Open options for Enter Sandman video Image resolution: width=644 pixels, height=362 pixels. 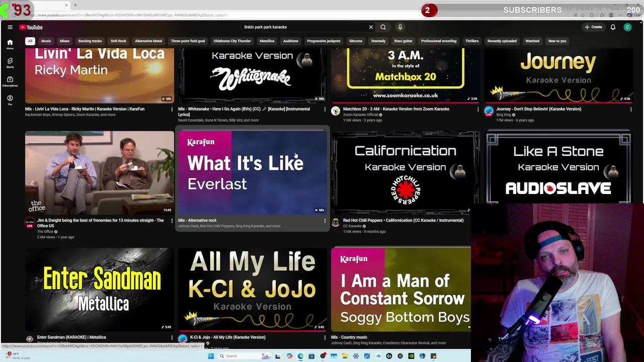pyautogui.click(x=172, y=337)
